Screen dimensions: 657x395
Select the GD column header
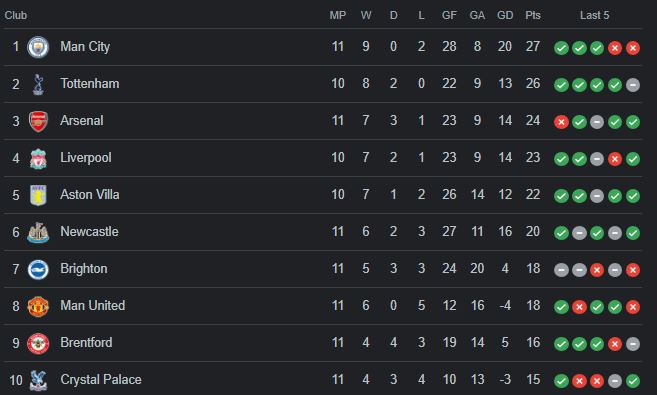pos(505,15)
